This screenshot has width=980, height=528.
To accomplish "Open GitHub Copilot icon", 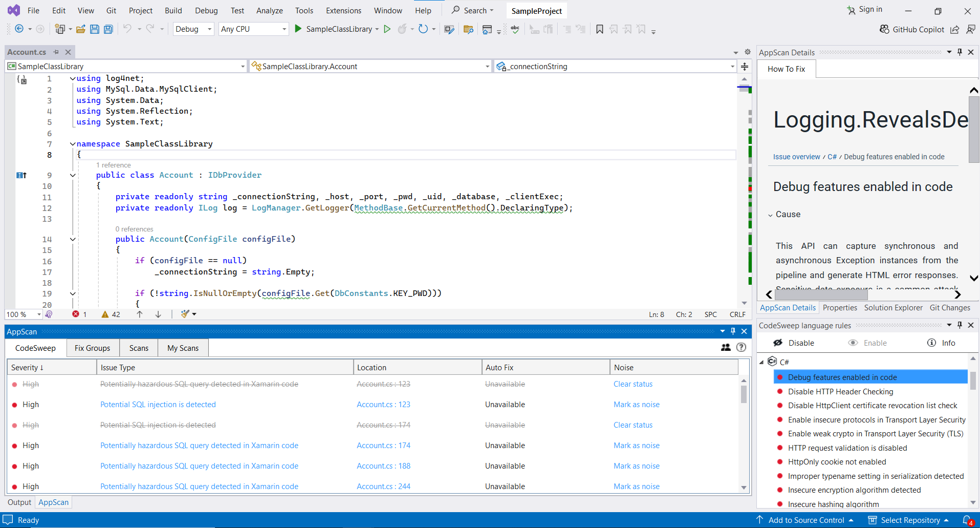I will [x=884, y=29].
